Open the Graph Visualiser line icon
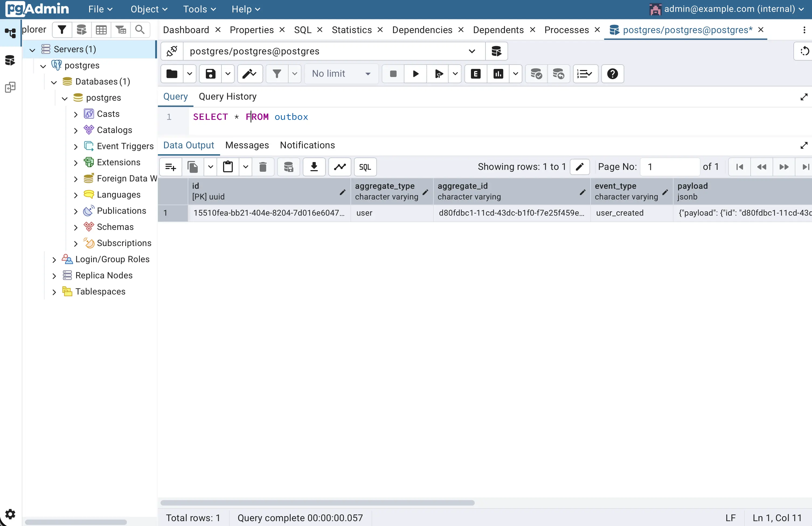812x526 pixels. point(339,167)
